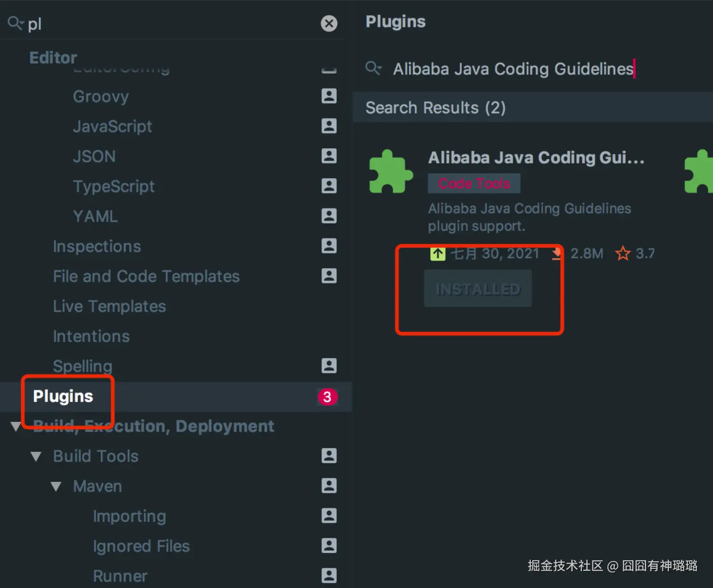Click the star rating icon showing 3.7
713x588 pixels.
click(623, 253)
